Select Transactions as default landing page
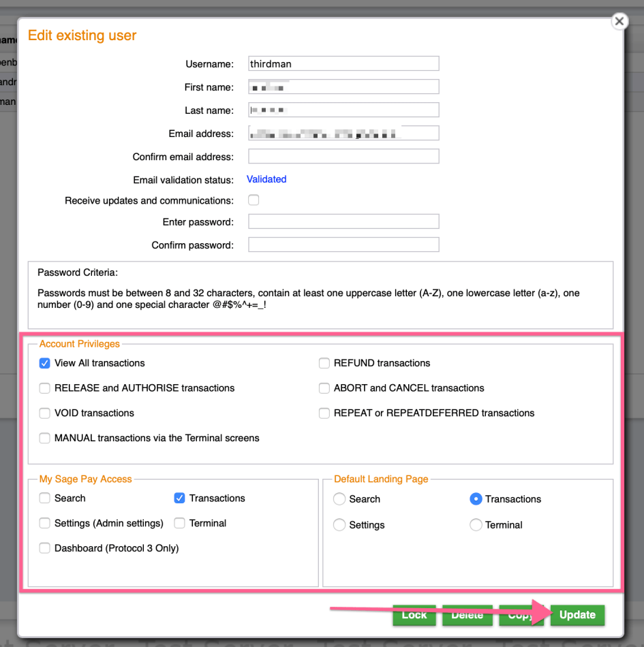Image resolution: width=644 pixels, height=647 pixels. click(x=476, y=499)
